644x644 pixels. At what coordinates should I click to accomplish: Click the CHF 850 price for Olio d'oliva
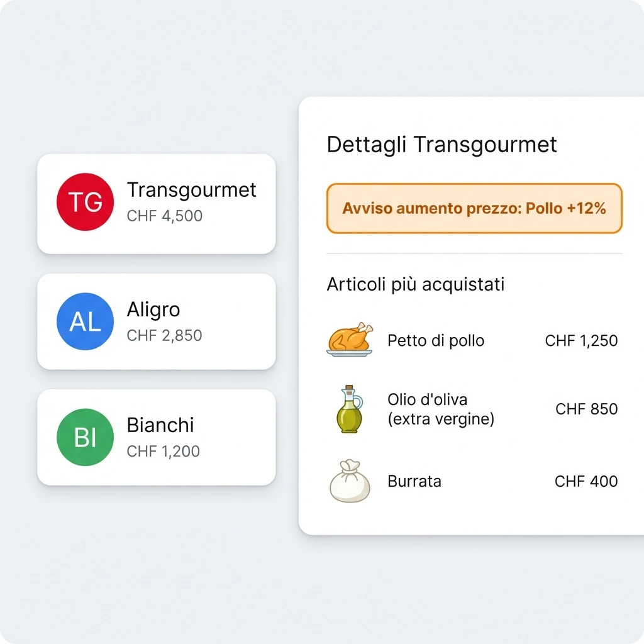(x=586, y=409)
